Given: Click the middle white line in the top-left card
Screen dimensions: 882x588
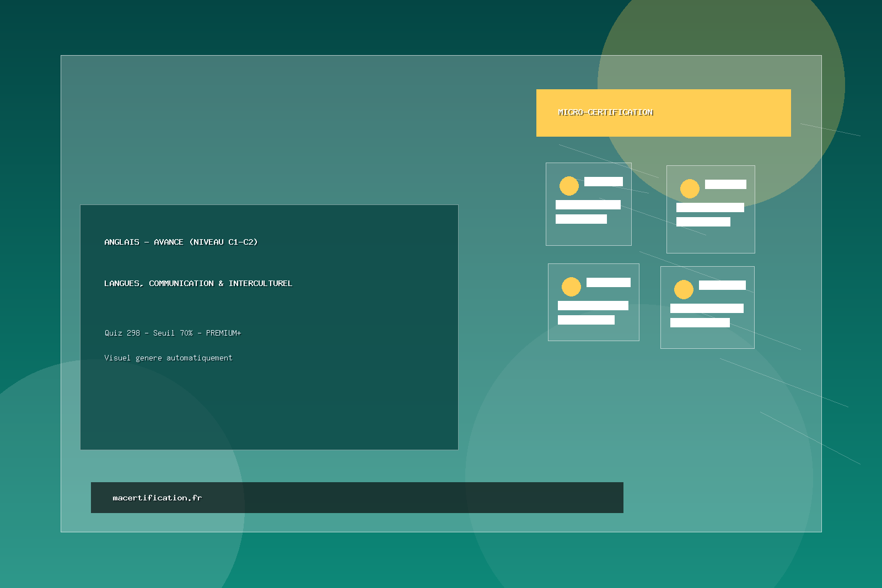Looking at the screenshot, I should pyautogui.click(x=588, y=205).
